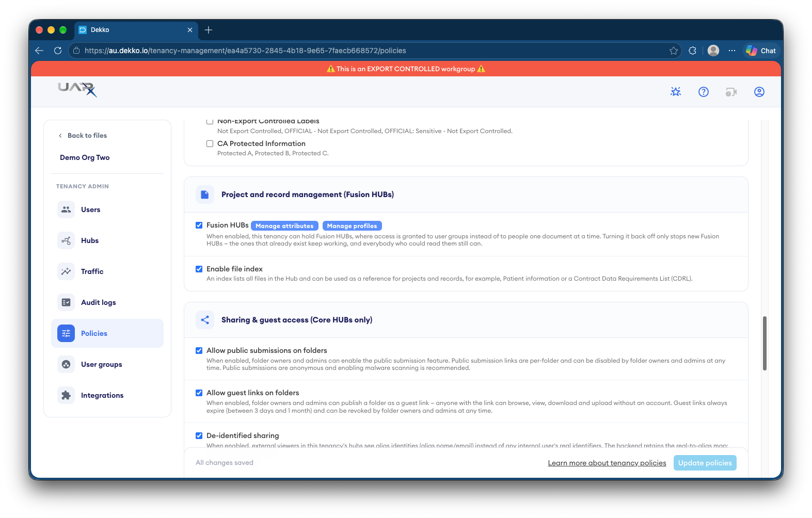Image resolution: width=812 pixels, height=518 pixels.
Task: Disable Allow public submissions on folders
Action: point(199,350)
